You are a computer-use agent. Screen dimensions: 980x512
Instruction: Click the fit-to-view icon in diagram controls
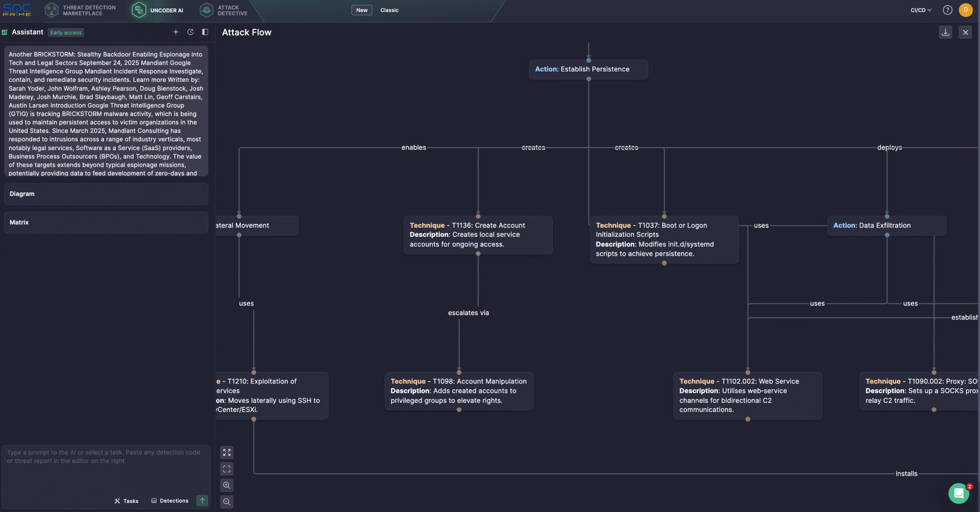227,452
